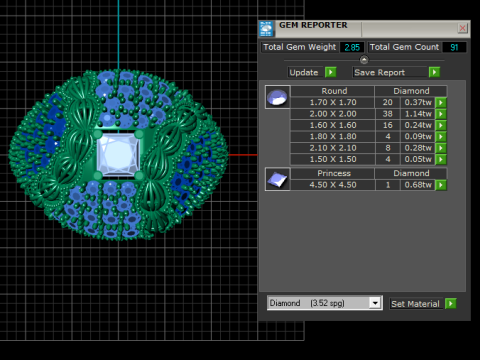Screen dimensions: 480x360
Task: Click the Total Gem Count label
Action: pos(404,47)
